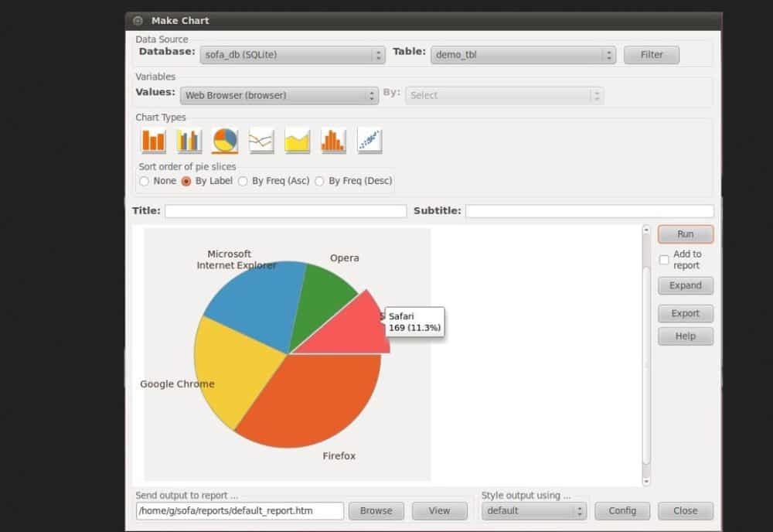Select the clustered bar chart type
Screen dimensions: 773x532
point(189,141)
